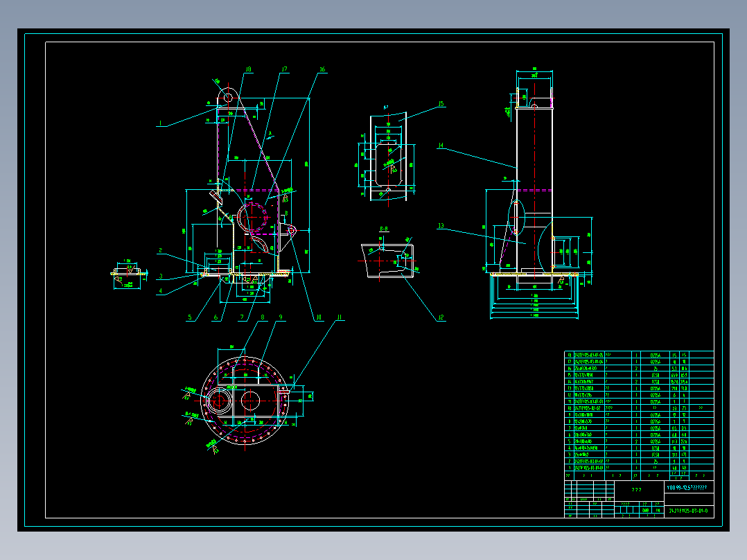Viewport: 747px width, 560px height.
Task: Select the B-B section view drawing
Action: click(x=389, y=260)
